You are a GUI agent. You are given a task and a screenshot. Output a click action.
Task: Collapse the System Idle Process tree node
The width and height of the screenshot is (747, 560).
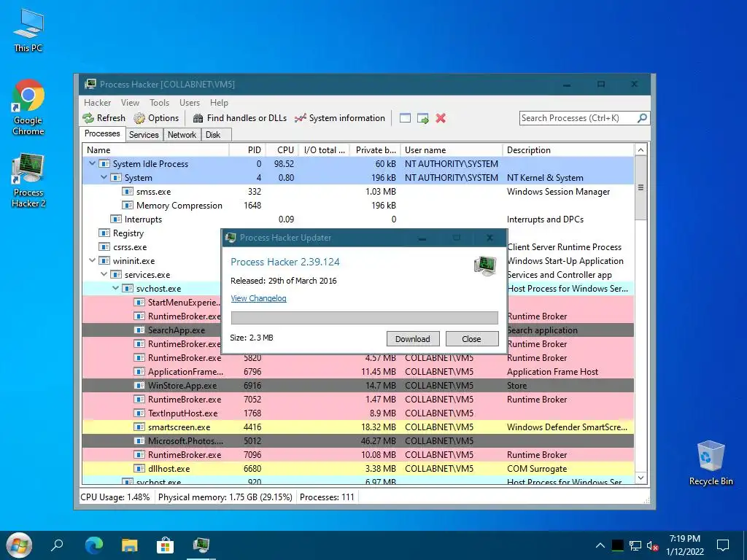pyautogui.click(x=92, y=163)
